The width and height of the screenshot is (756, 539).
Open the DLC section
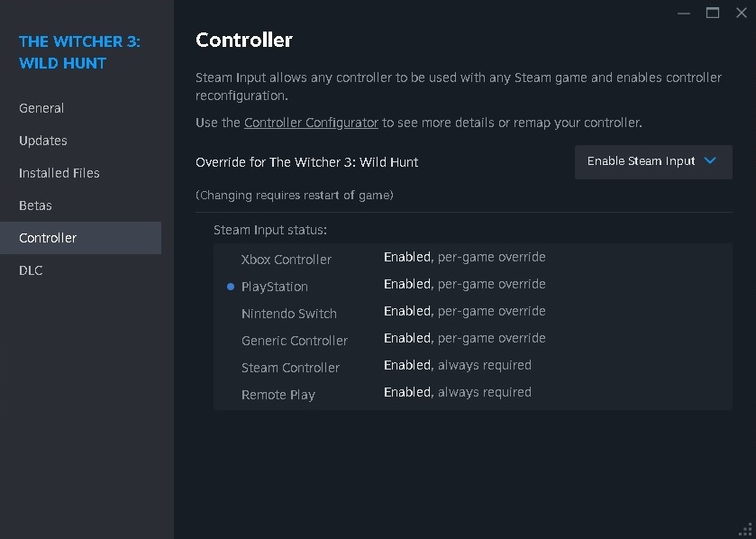click(x=31, y=270)
